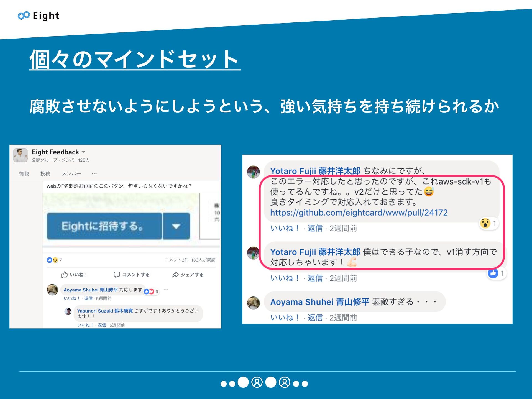Click the 公開グループ・メンバー128人 text
This screenshot has height=399, width=532.
tap(60, 160)
